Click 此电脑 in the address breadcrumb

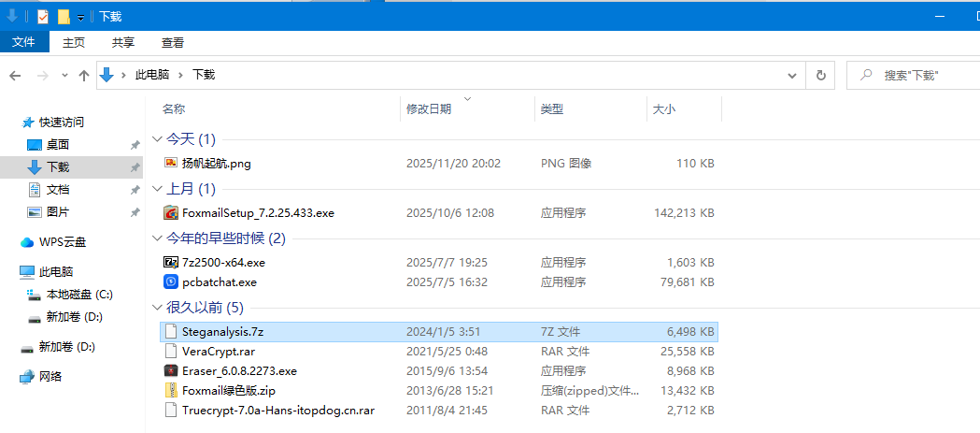pyautogui.click(x=152, y=75)
